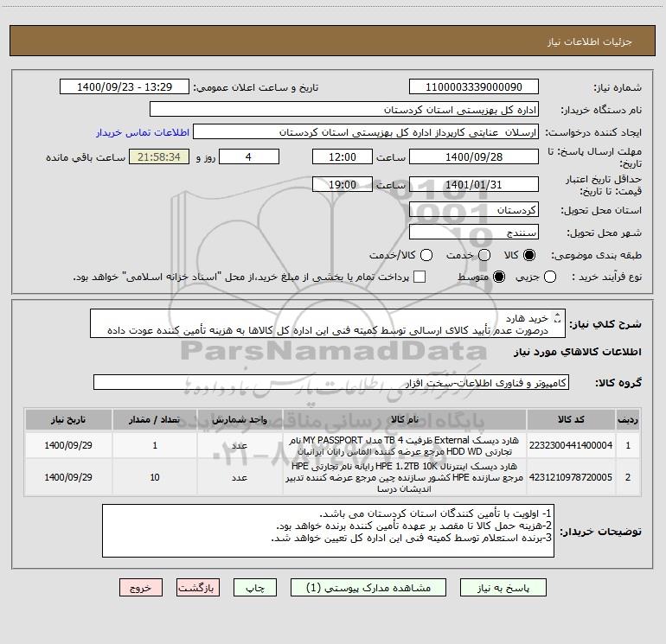Click the جزئیات اطلاعات نیاز header title

[x=589, y=41]
